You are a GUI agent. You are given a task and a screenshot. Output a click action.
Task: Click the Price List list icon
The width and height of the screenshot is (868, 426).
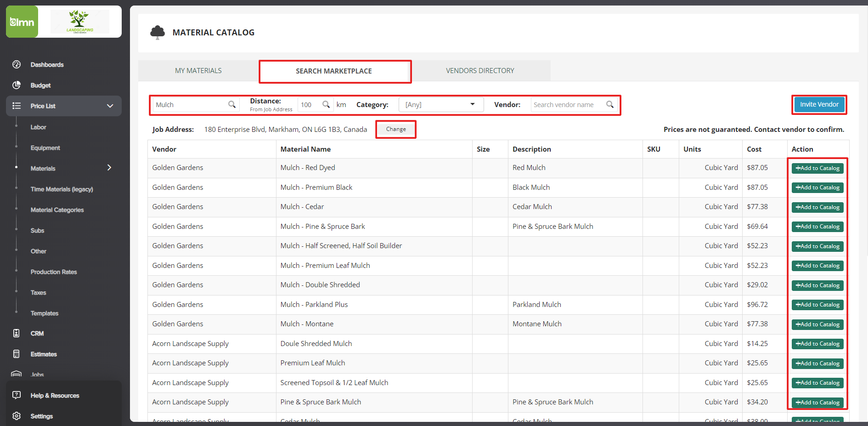17,106
